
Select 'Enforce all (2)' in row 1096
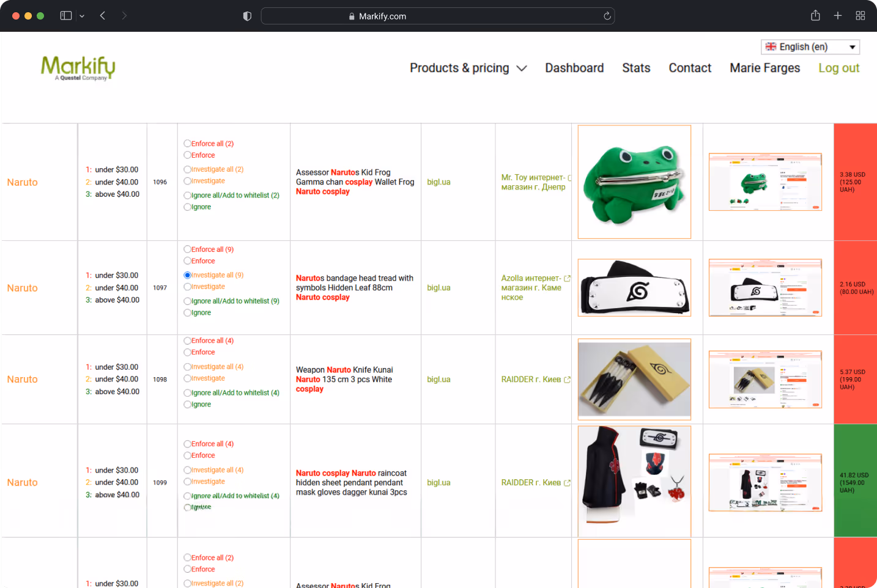click(x=188, y=144)
